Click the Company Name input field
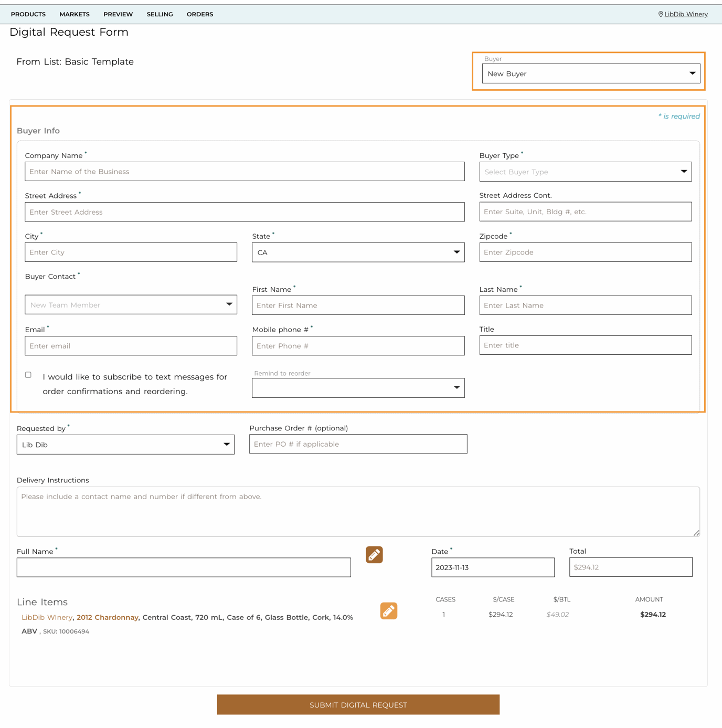722x728 pixels. point(245,171)
